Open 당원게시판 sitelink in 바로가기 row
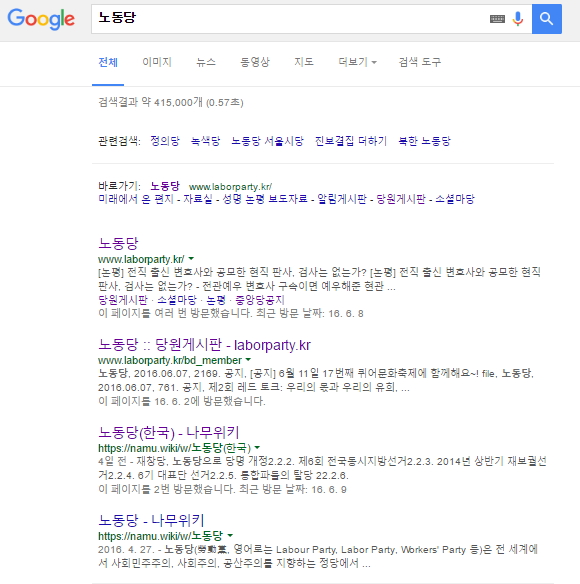Screen dimensions: 580x584 tap(401, 199)
